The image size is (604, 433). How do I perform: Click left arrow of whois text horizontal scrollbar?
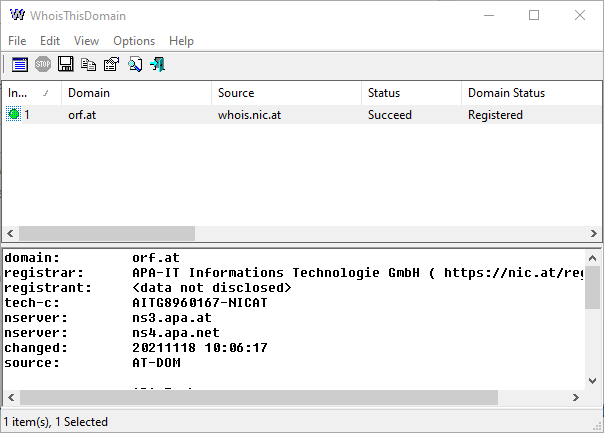coord(11,397)
